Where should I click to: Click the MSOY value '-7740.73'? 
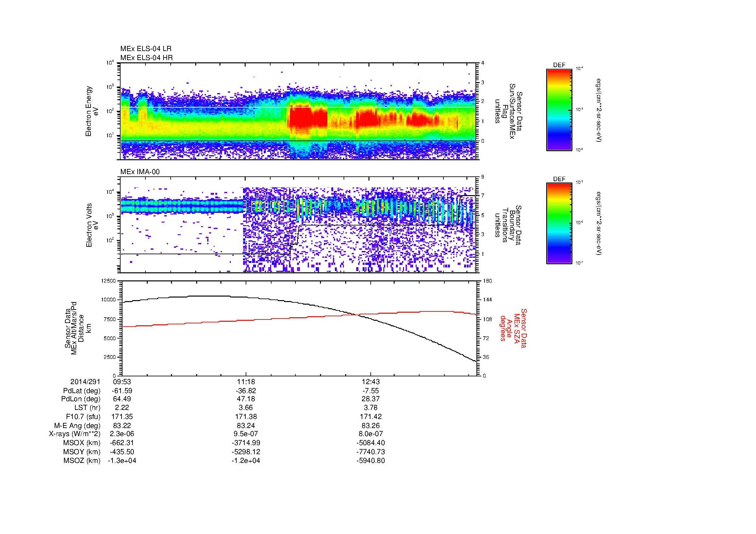click(x=371, y=452)
